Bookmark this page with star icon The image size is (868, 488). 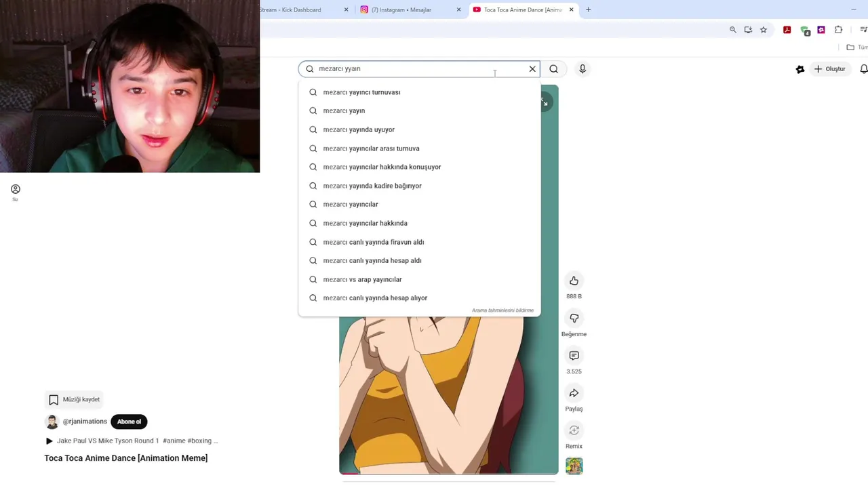click(764, 30)
